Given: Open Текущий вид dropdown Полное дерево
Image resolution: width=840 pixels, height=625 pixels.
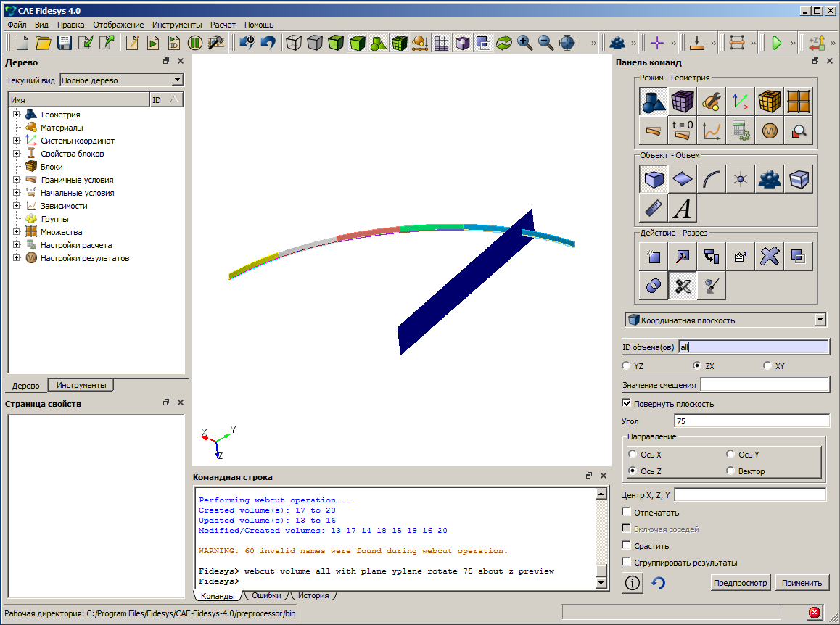Looking at the screenshot, I should coord(122,80).
